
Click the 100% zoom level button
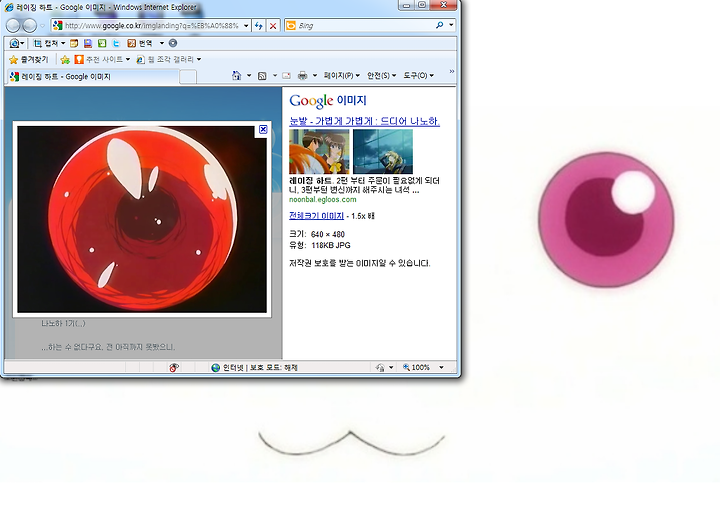(x=416, y=367)
